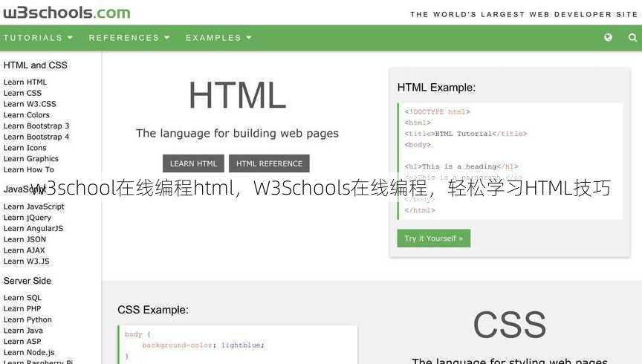This screenshot has width=642, height=364.
Task: Open Learn JavaScript sidebar link
Action: pyautogui.click(x=34, y=207)
